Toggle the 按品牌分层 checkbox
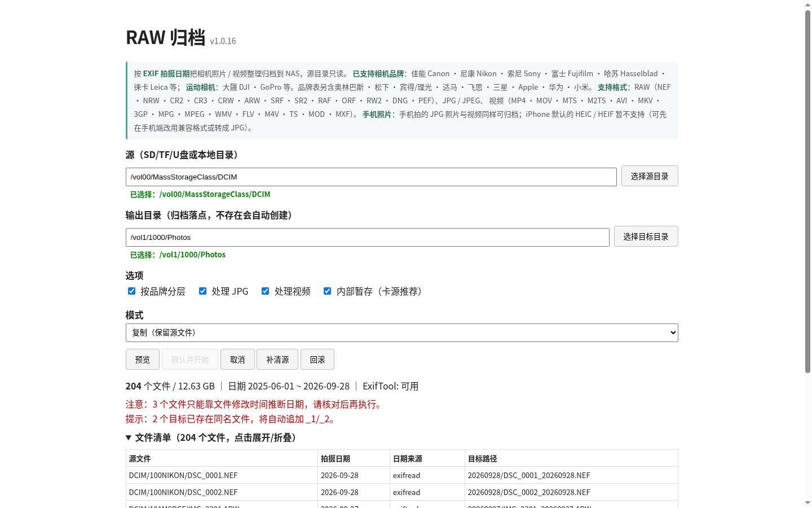Image resolution: width=812 pixels, height=508 pixels. point(131,291)
